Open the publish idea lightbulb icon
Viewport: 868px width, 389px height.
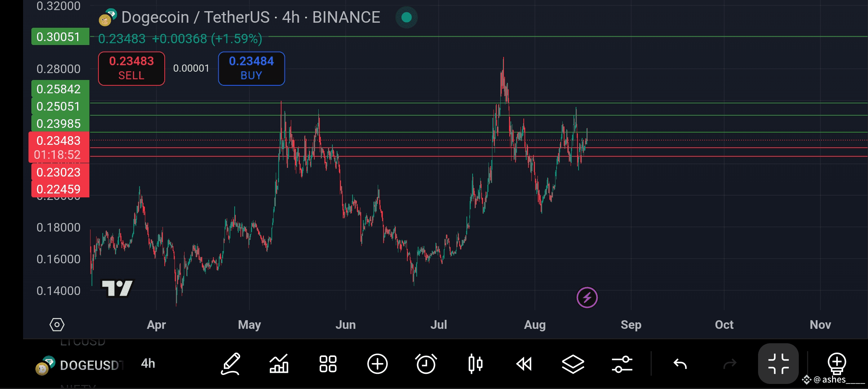point(837,364)
